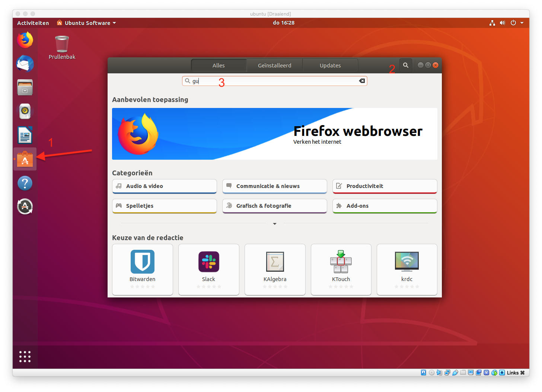Browse the Audio & video category
This screenshot has width=542, height=392.
(x=164, y=186)
